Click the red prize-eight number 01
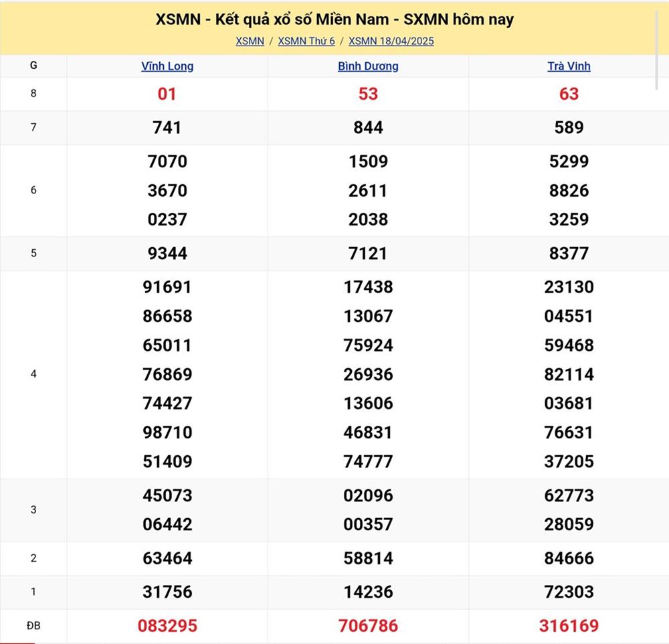 [x=167, y=94]
